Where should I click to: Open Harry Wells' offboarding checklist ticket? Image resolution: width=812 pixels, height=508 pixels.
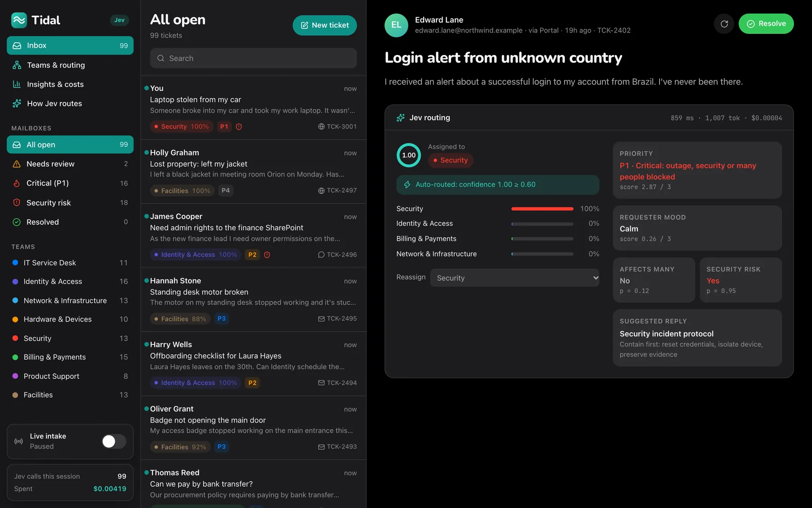(253, 364)
